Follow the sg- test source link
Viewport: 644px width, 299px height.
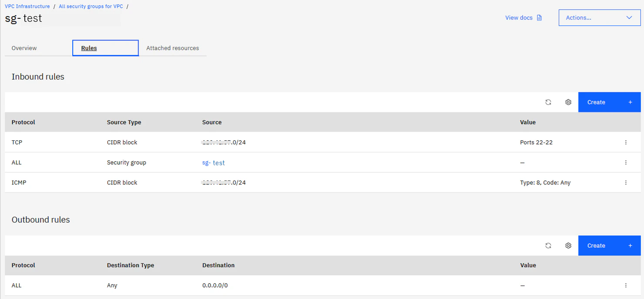[x=213, y=163]
